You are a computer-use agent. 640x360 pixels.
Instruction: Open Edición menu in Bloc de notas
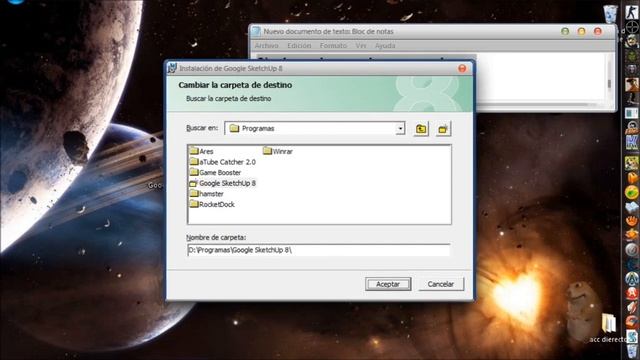tap(299, 46)
